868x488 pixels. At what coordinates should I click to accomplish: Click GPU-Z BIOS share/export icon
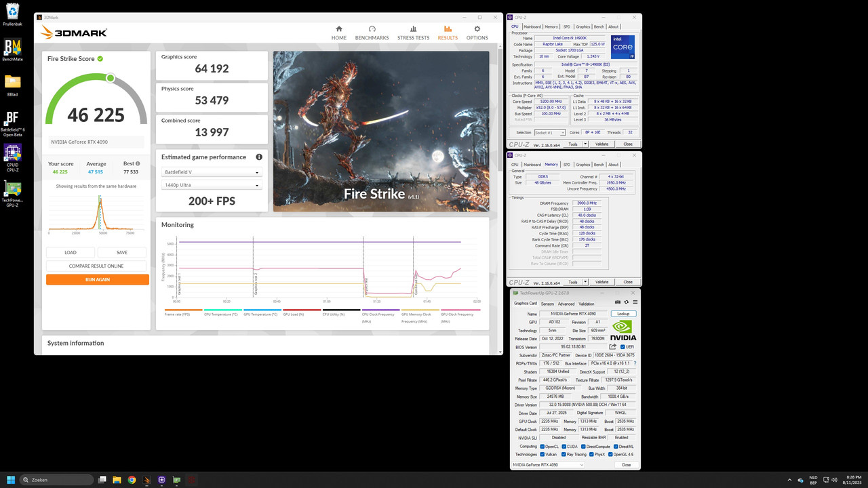[613, 346]
